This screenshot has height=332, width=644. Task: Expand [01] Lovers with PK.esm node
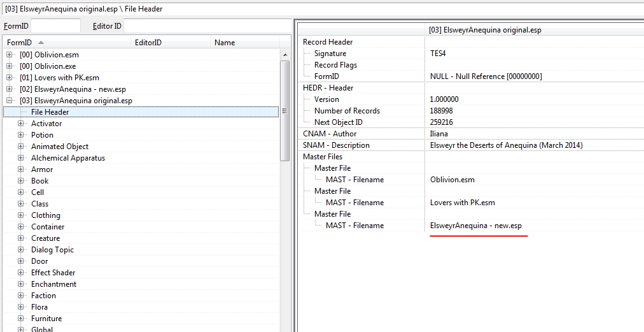point(10,78)
